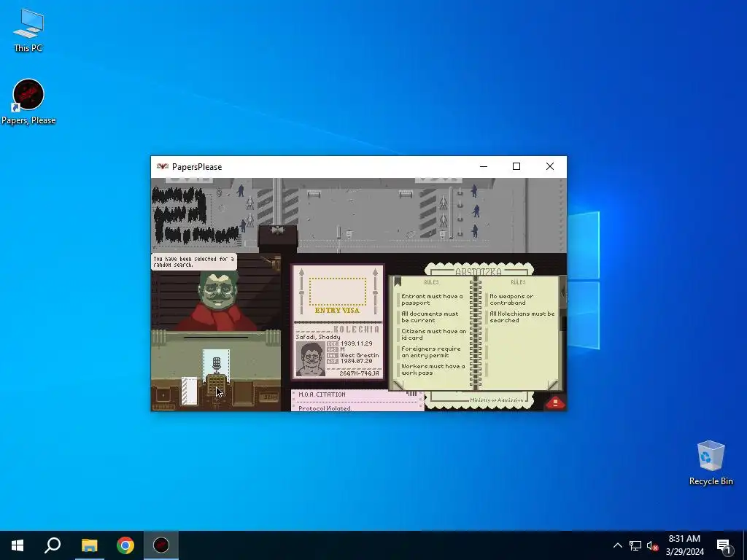Select the passport sex field "M"
747x560 pixels.
(x=343, y=349)
